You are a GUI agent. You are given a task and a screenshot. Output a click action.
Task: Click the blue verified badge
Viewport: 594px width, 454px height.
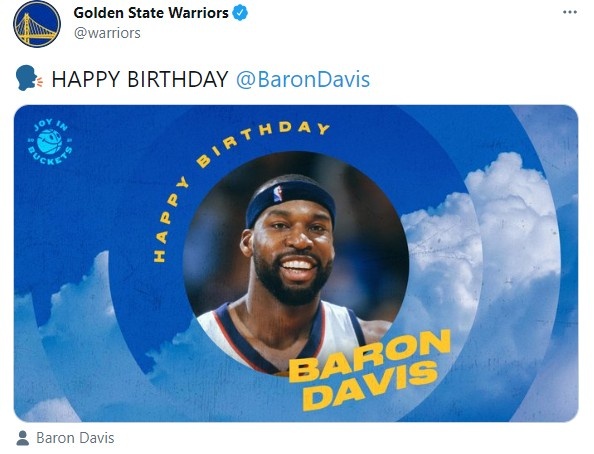240,13
